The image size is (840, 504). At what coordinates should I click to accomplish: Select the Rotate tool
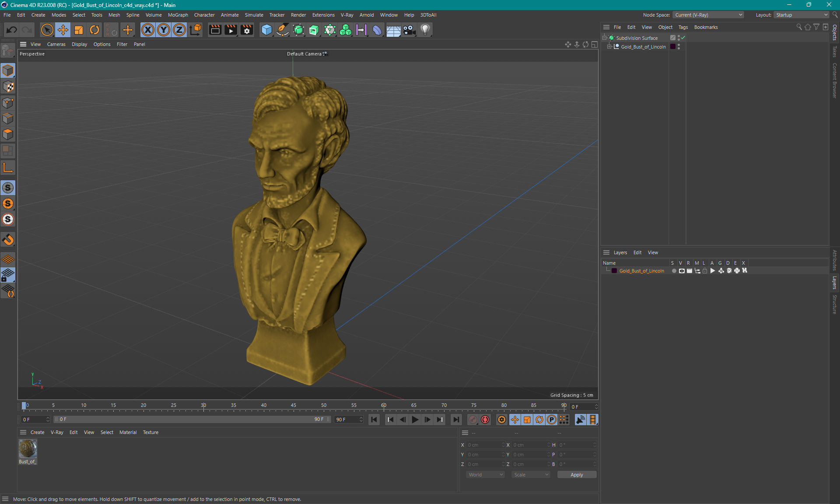[94, 30]
